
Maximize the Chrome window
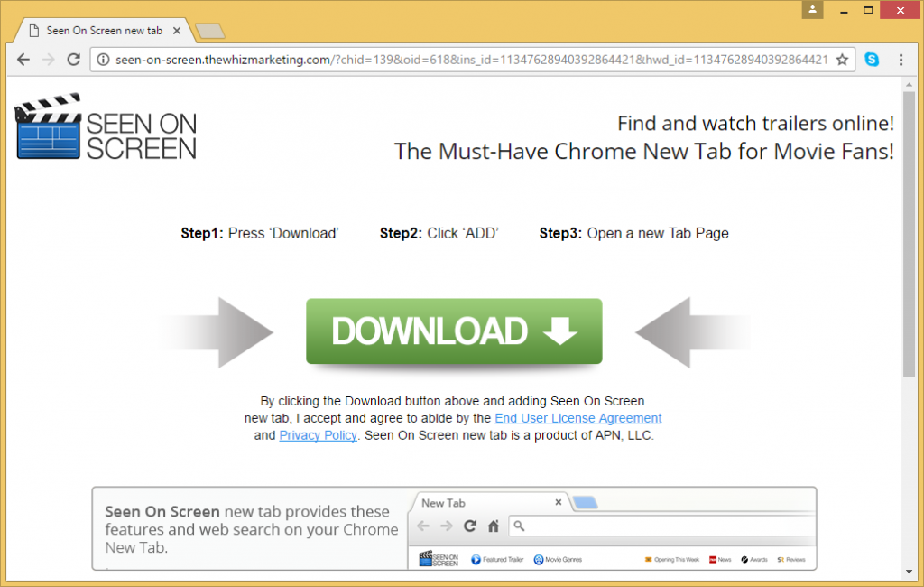point(868,10)
